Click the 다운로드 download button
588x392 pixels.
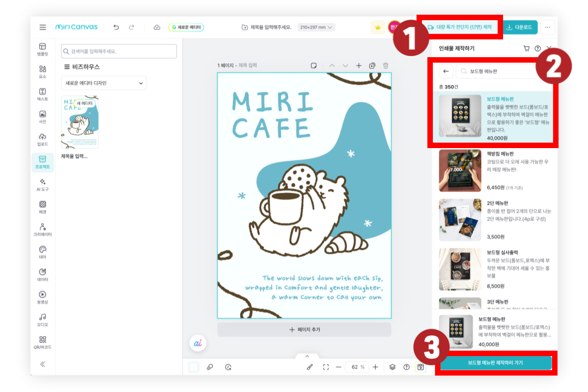tap(519, 27)
